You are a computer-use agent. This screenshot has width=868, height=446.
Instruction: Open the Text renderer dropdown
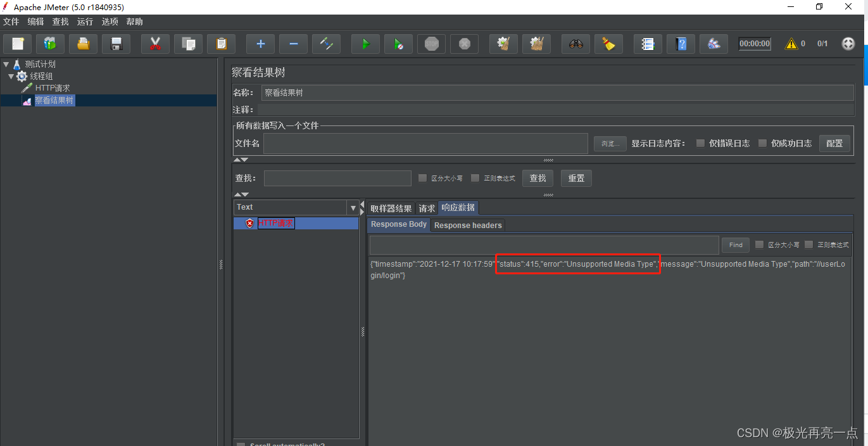click(353, 207)
